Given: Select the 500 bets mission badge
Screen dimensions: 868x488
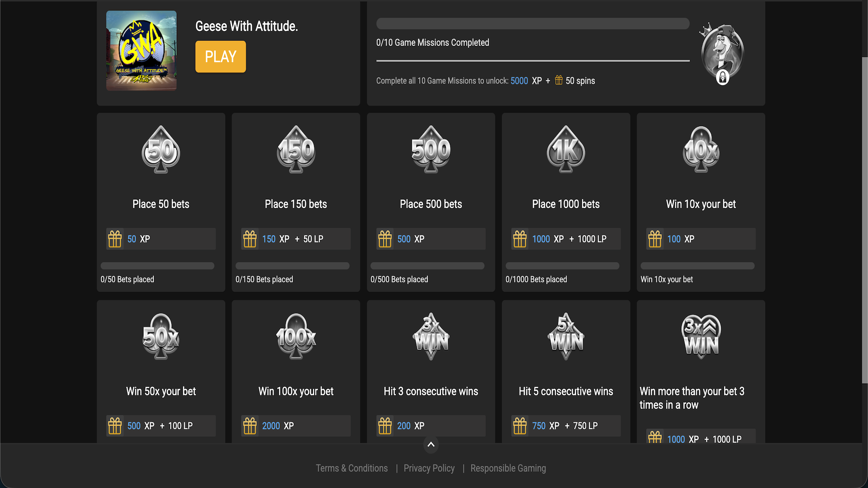Looking at the screenshot, I should [431, 150].
